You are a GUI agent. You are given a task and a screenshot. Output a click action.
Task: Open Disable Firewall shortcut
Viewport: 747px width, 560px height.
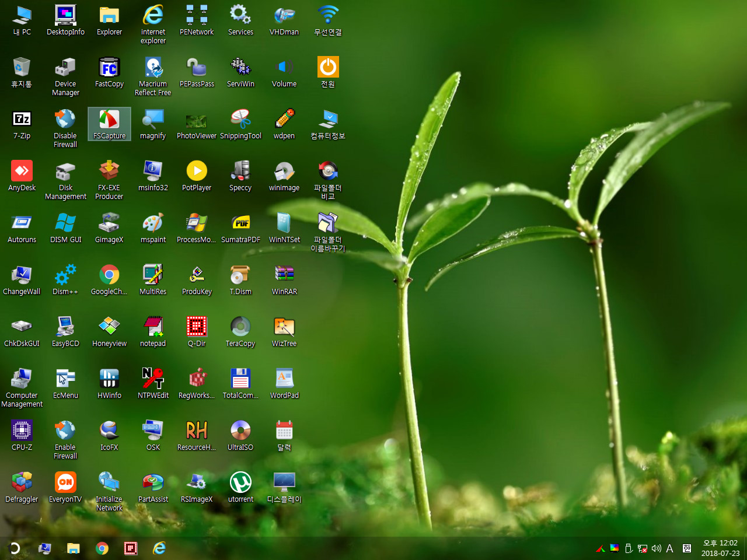[x=65, y=128]
